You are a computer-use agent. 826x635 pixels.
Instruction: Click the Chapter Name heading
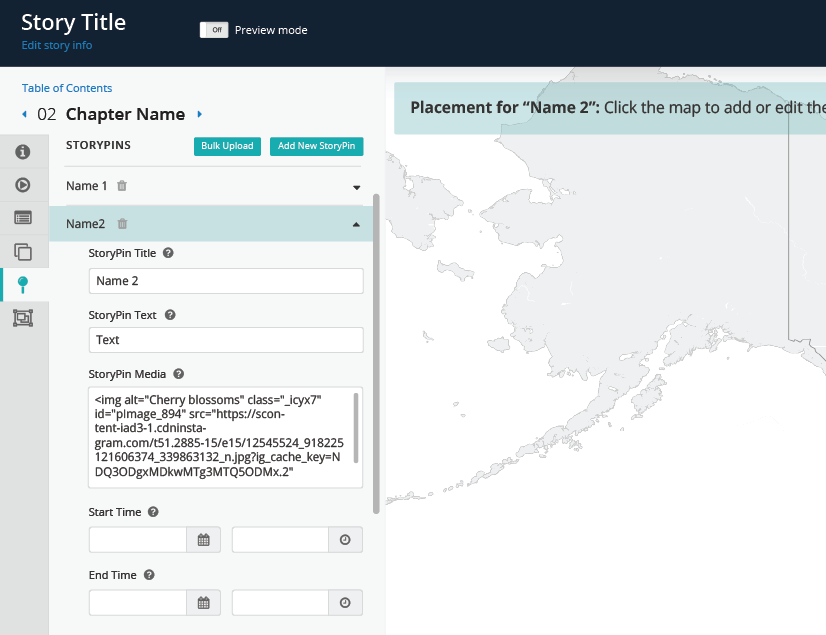click(x=125, y=114)
